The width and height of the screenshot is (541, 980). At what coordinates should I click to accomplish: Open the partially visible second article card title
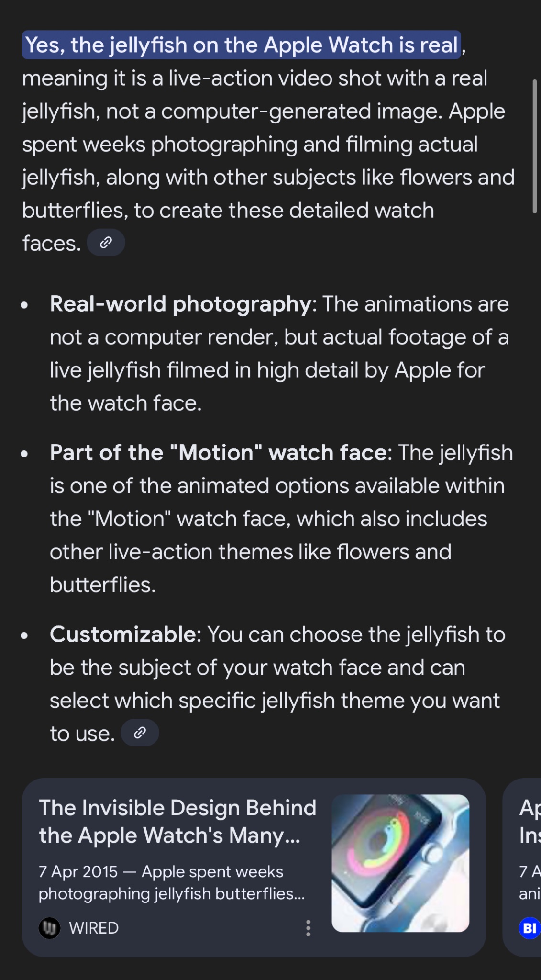[x=530, y=821]
